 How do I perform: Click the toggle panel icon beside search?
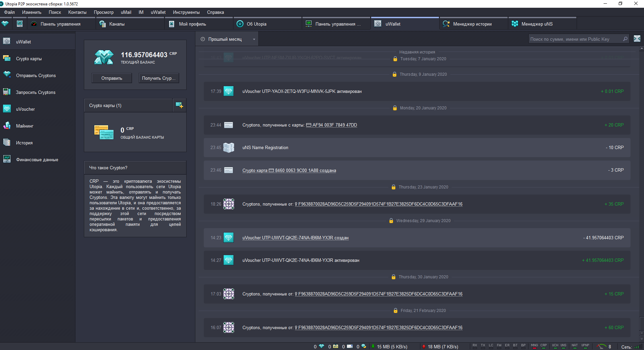click(637, 39)
